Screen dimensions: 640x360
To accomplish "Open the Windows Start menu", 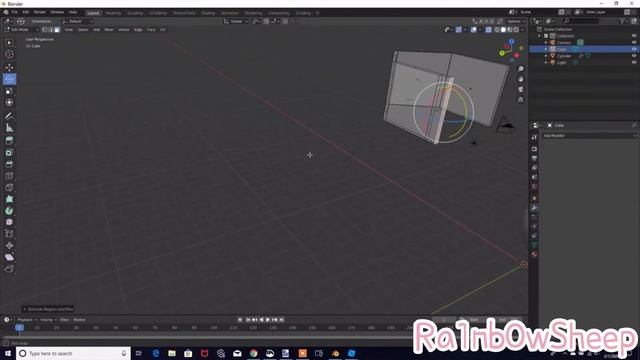I will pyautogui.click(x=7, y=353).
